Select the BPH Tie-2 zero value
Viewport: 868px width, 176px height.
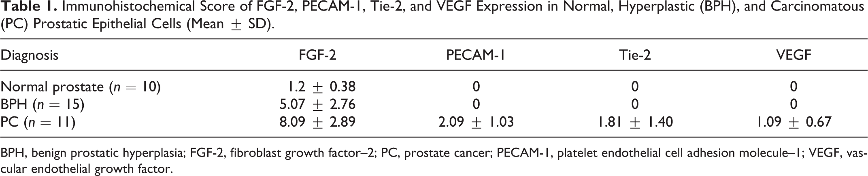635,104
